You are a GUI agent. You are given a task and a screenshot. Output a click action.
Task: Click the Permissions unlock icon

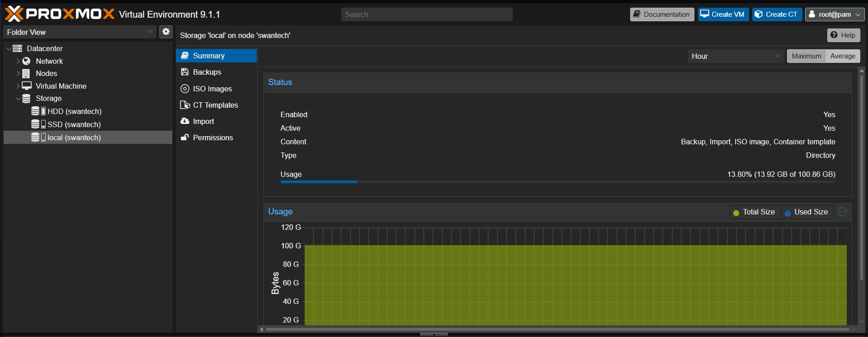(x=184, y=138)
